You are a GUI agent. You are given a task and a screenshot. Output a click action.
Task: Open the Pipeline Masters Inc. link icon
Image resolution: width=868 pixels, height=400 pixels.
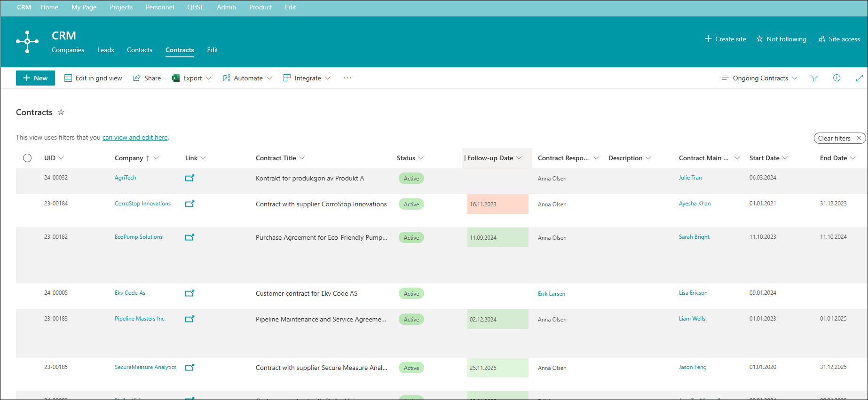[189, 319]
